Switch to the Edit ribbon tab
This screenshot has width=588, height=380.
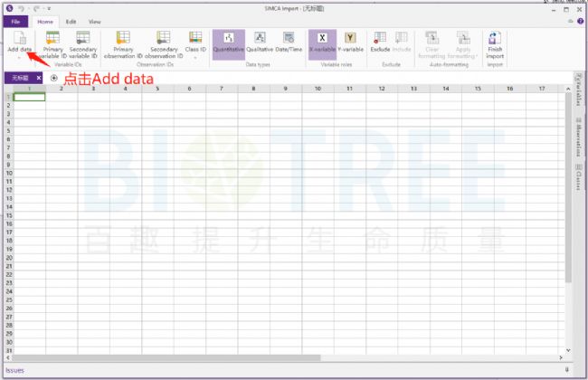pos(71,21)
